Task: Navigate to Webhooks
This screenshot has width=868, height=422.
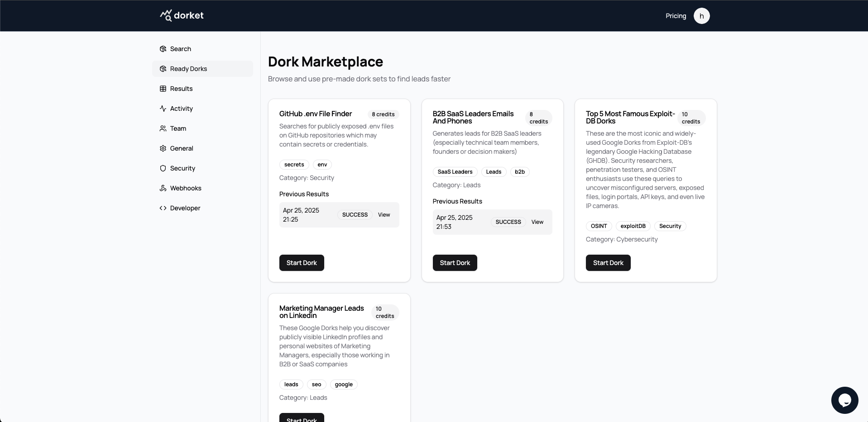Action: 202,188
